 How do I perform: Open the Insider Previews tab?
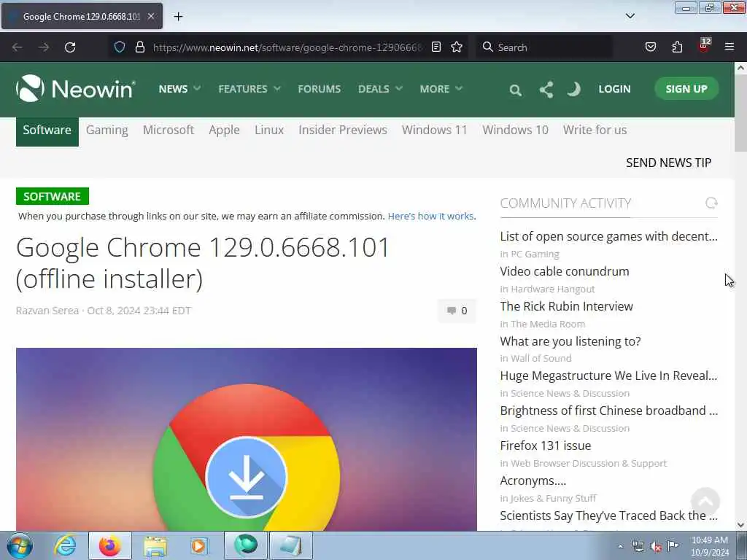[343, 130]
